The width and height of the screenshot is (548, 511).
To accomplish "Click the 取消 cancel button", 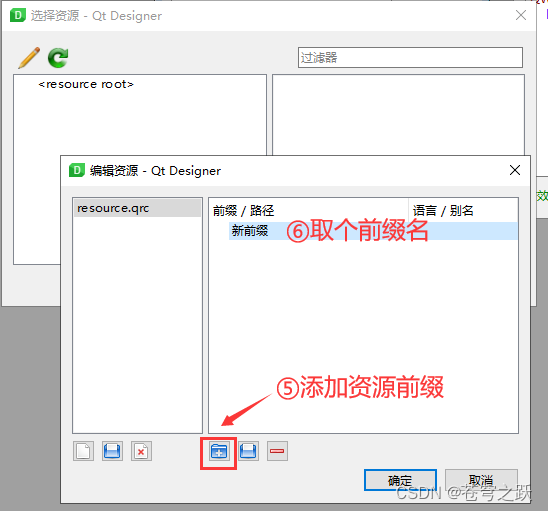I will coord(481,480).
